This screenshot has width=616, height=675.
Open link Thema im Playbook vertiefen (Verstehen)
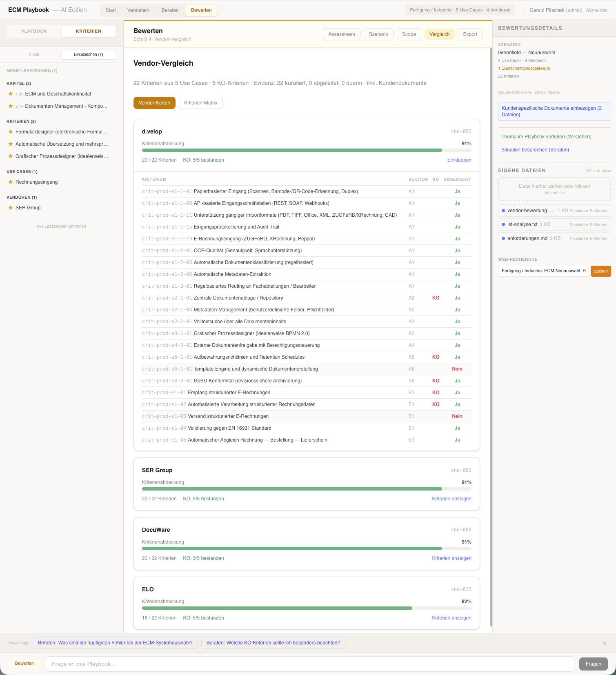[546, 137]
